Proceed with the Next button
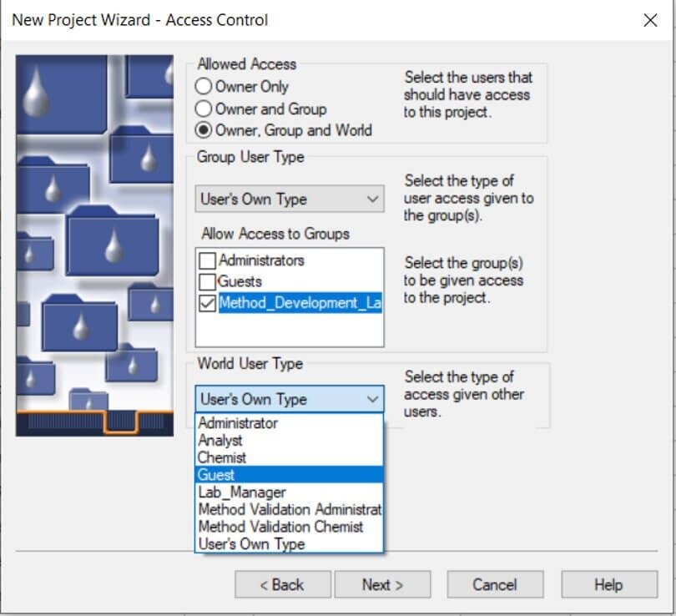Viewport: 676px width, 616px height. point(382,584)
